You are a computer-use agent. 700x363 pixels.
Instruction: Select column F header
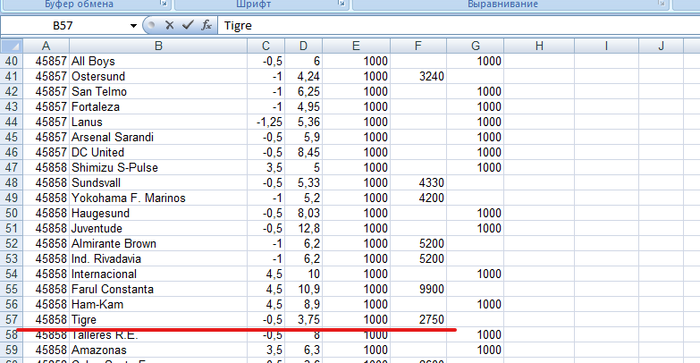click(418, 46)
